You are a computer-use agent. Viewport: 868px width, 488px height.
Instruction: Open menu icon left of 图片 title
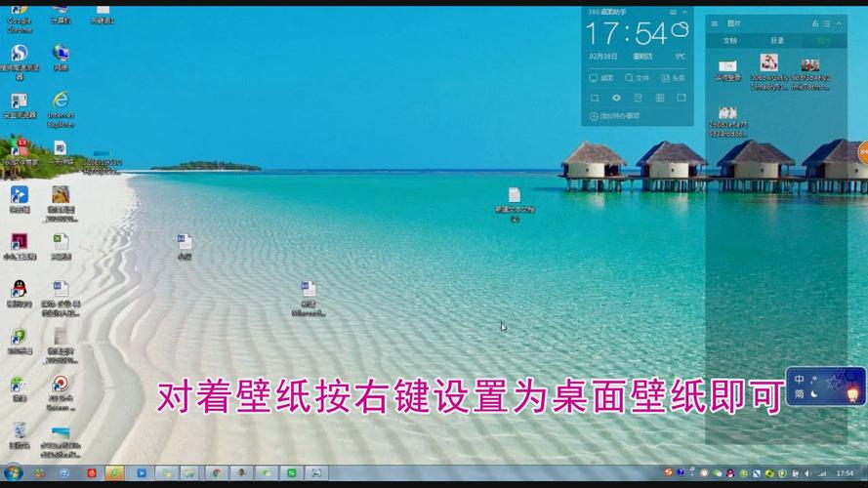(715, 23)
